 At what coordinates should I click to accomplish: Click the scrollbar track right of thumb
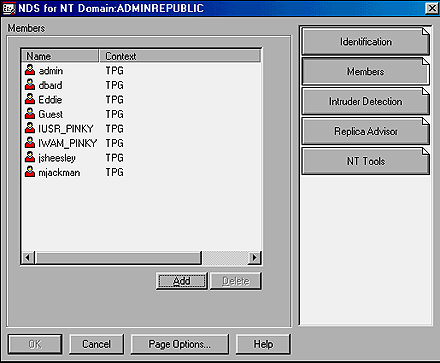click(225, 258)
